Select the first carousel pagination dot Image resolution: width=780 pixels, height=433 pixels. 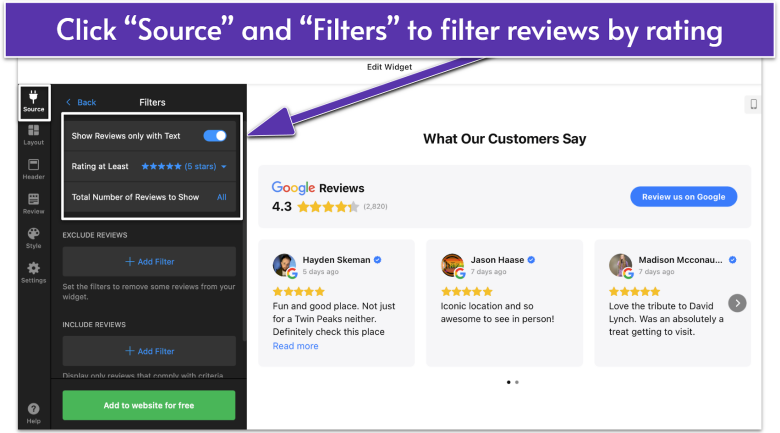[508, 382]
